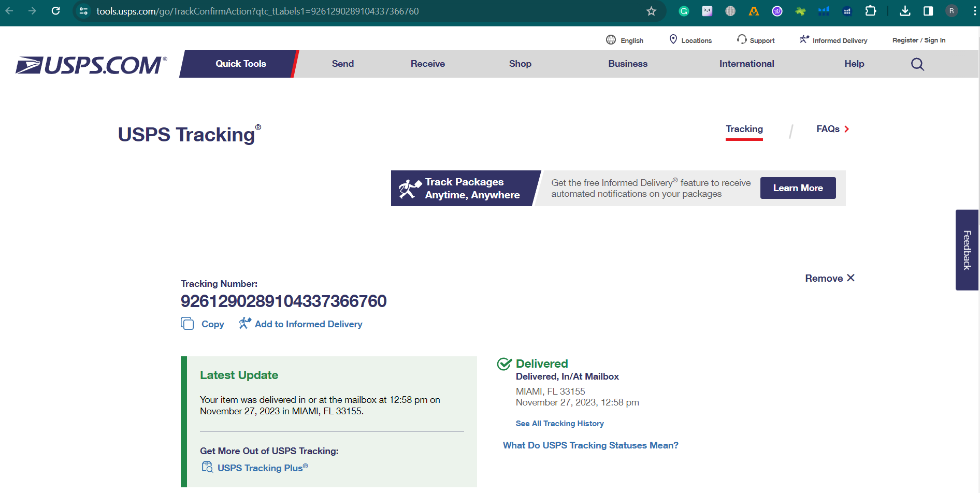The width and height of the screenshot is (980, 493).
Task: Click the Informed Delivery icon in top bar
Action: (804, 39)
